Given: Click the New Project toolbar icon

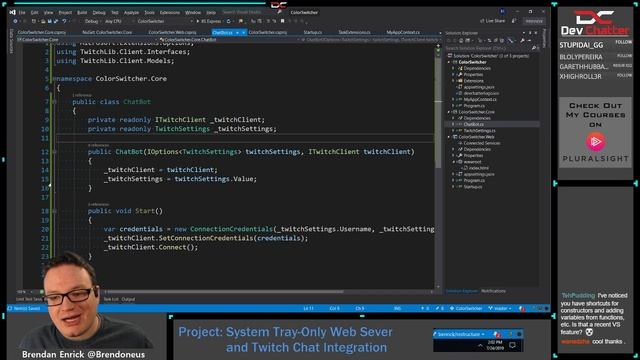Looking at the screenshot, I should [x=33, y=21].
